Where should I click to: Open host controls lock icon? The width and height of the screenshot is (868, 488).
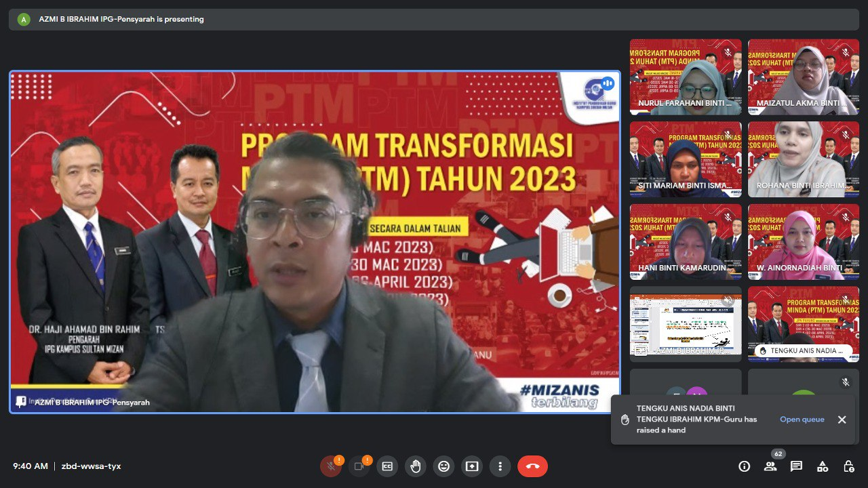click(x=848, y=466)
